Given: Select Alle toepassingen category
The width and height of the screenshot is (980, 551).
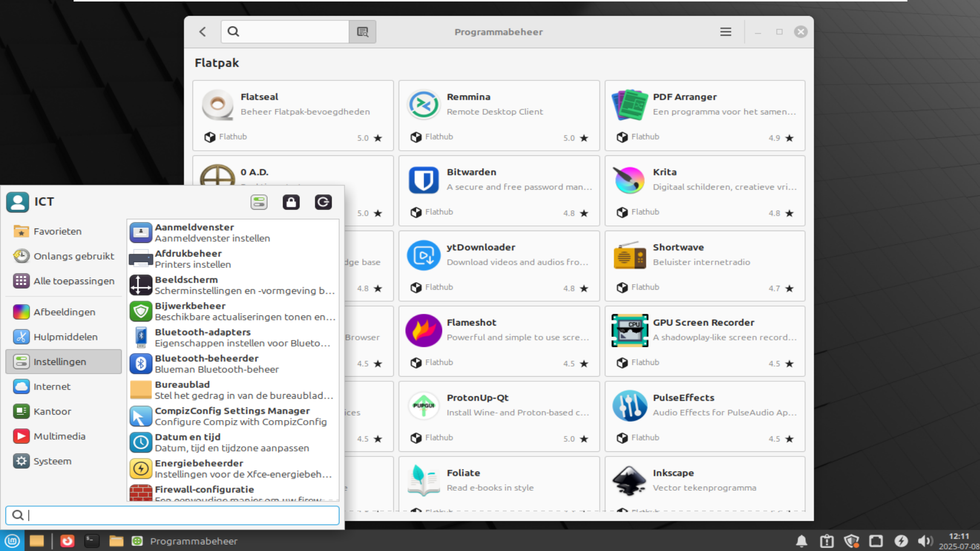Looking at the screenshot, I should pos(64,281).
